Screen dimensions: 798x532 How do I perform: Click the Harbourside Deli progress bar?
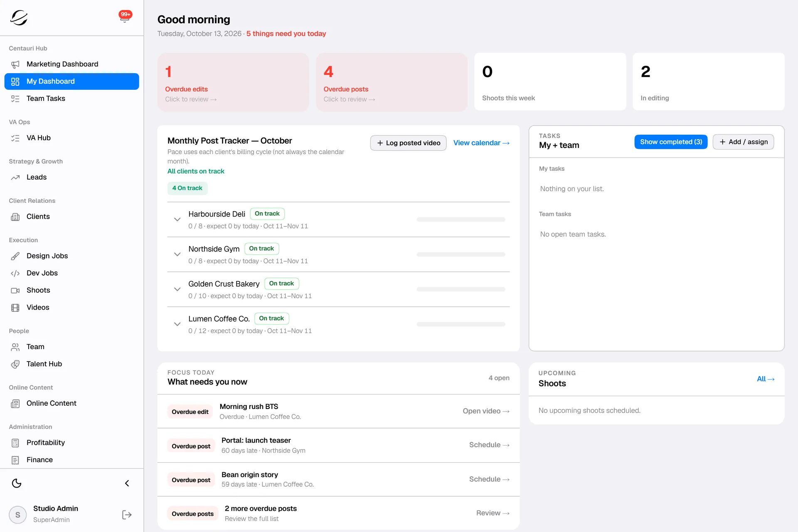(x=461, y=219)
